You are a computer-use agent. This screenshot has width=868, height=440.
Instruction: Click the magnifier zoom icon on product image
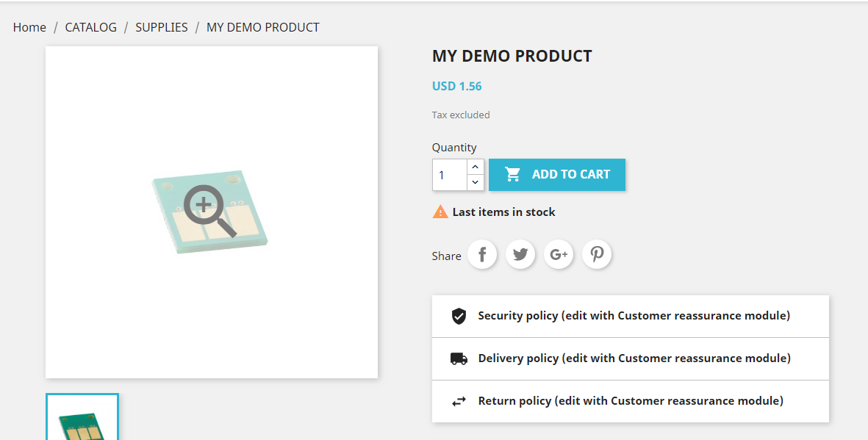point(209,211)
